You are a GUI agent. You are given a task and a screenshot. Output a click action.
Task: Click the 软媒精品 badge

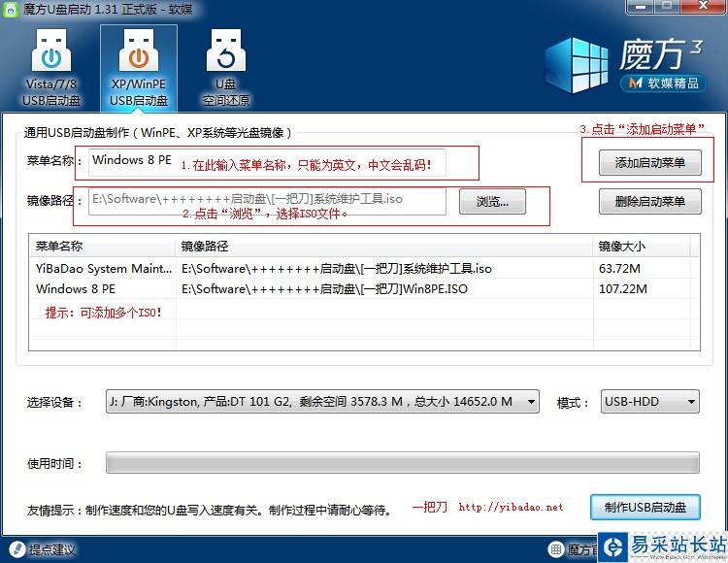pyautogui.click(x=663, y=83)
